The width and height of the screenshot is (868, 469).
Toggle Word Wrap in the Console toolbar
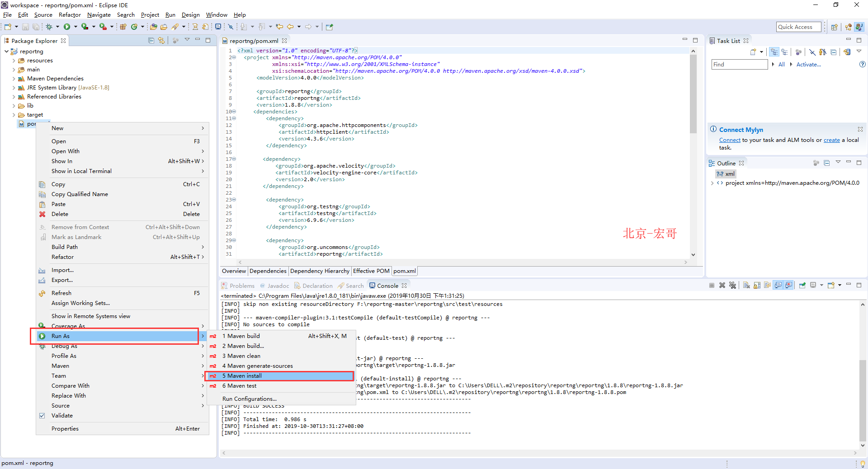click(767, 285)
